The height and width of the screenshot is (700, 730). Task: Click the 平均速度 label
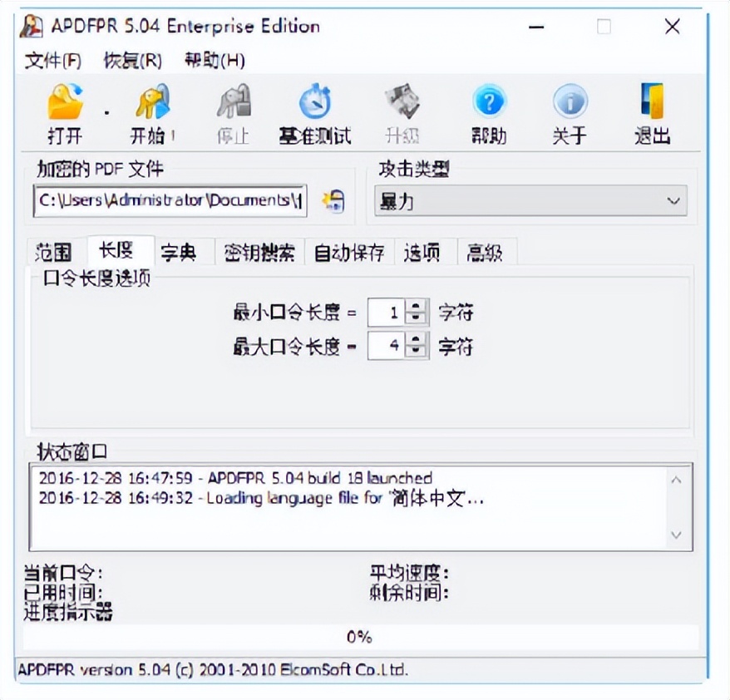(x=409, y=573)
